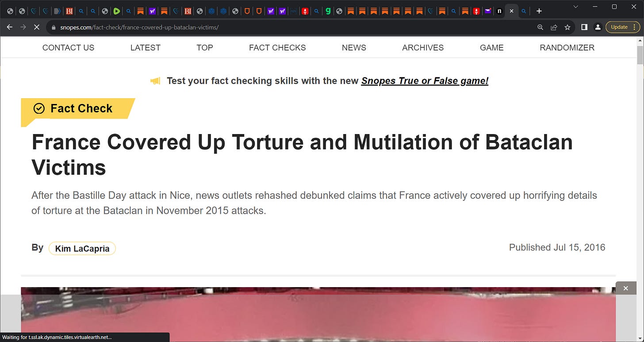The image size is (644, 342).
Task: Switch to the black circle n tab
Action: click(499, 11)
